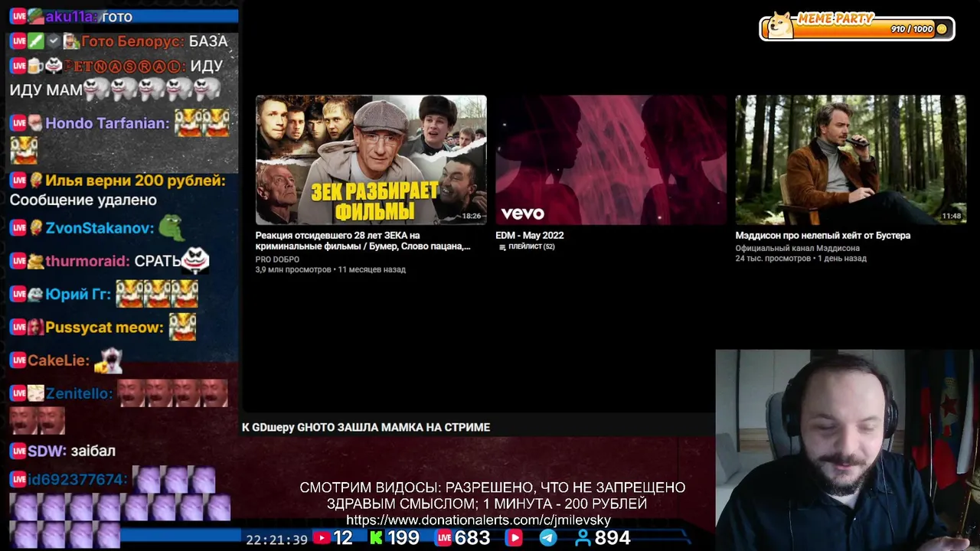This screenshot has width=980, height=551.
Task: Open the ЗЕК РАЗБИРАЕТ ФИЛЬМЫ video thumbnail
Action: pos(371,160)
